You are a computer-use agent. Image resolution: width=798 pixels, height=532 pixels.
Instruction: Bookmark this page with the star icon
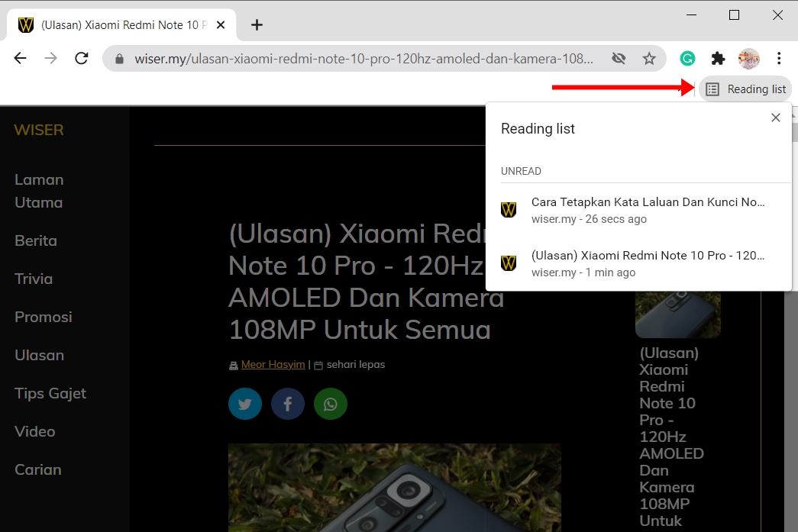pyautogui.click(x=649, y=59)
